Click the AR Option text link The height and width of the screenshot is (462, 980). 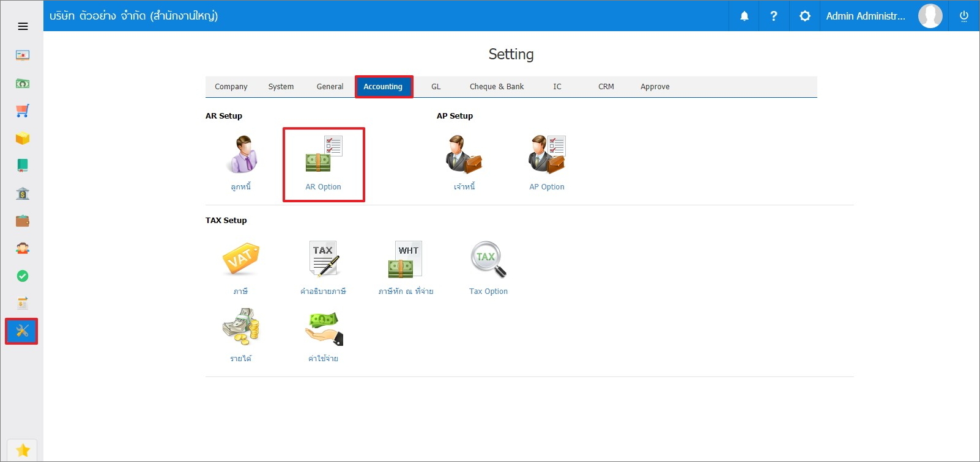coord(324,187)
